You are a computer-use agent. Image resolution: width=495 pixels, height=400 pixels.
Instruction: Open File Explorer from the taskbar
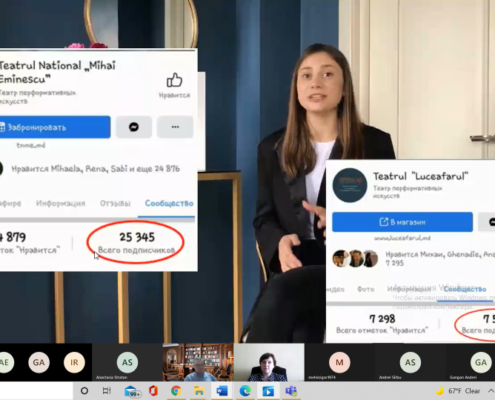point(199,391)
